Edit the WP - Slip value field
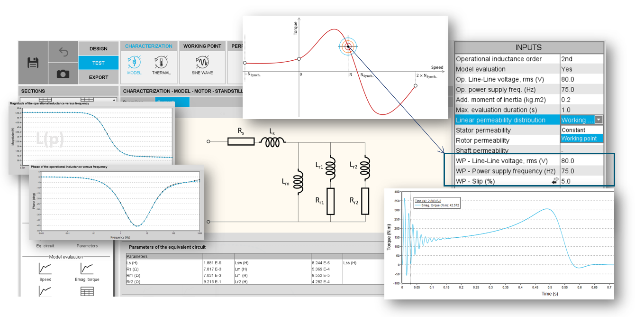The width and height of the screenshot is (644, 317). (581, 181)
